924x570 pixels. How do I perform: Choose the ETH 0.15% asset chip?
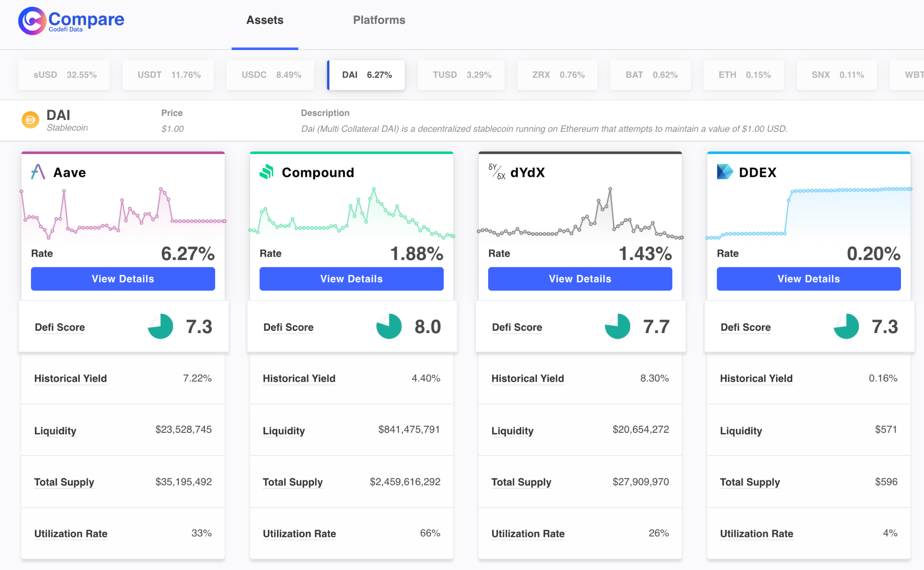click(x=744, y=75)
